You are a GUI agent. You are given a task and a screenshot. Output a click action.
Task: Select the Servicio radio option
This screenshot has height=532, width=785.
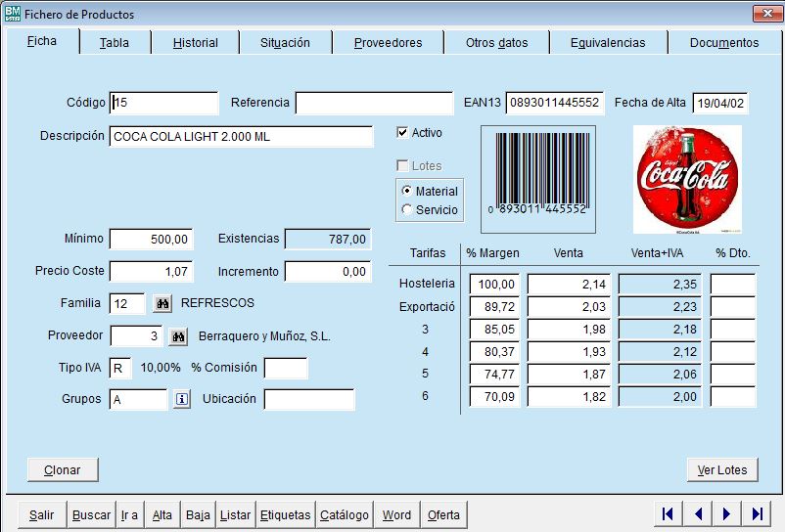pos(407,209)
